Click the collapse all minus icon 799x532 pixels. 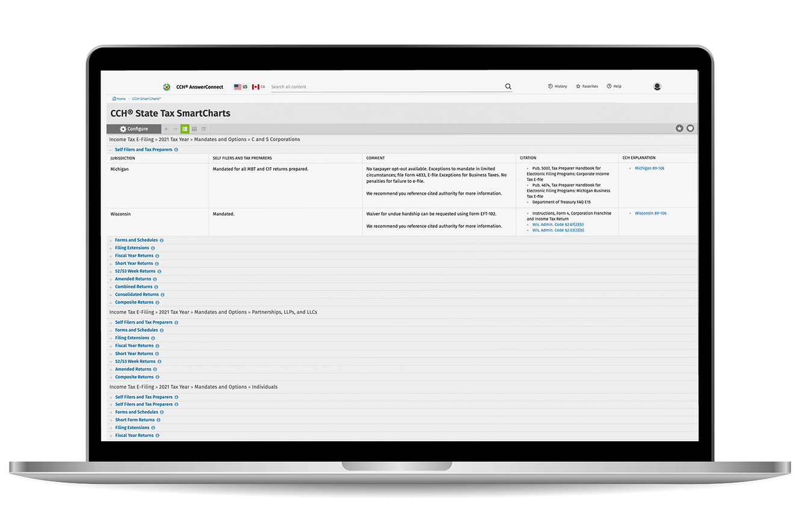[176, 129]
